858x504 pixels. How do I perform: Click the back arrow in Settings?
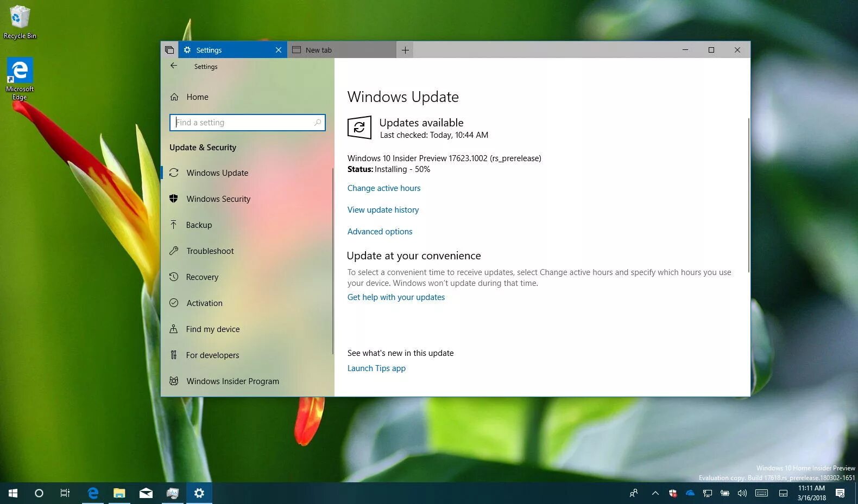174,66
